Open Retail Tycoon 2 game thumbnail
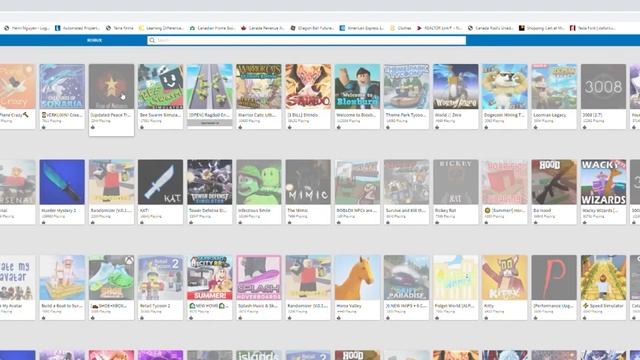Viewport: 640px width, 360px height. 160,278
